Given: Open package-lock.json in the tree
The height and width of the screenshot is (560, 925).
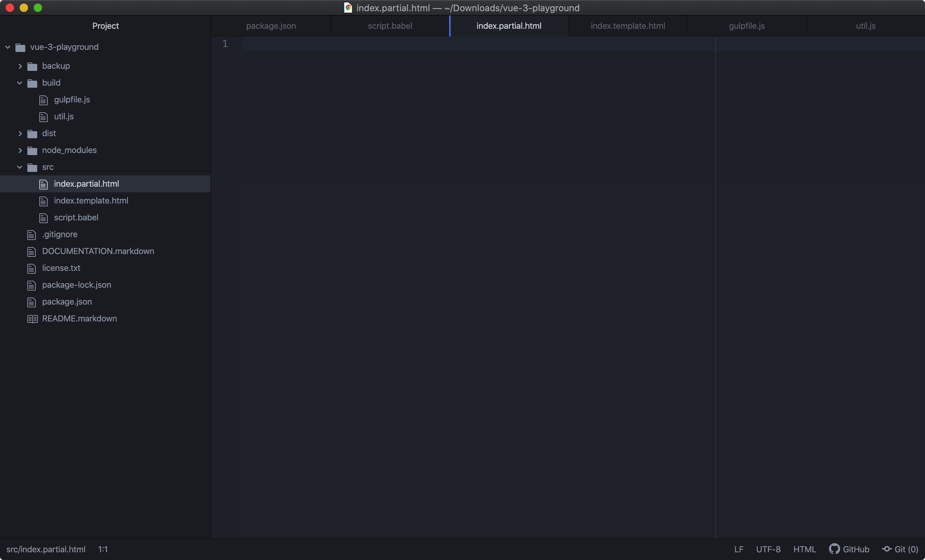Looking at the screenshot, I should [76, 285].
